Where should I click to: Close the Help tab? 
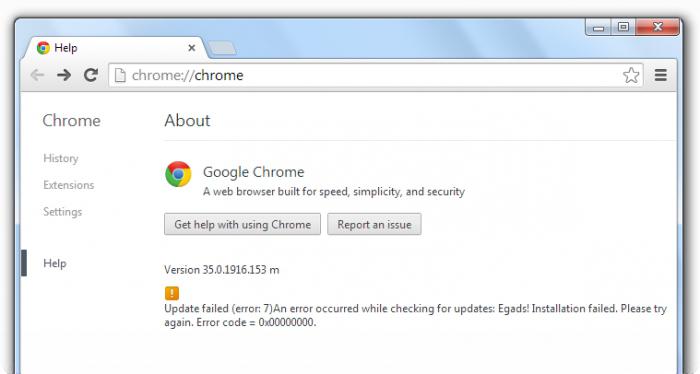pos(192,48)
